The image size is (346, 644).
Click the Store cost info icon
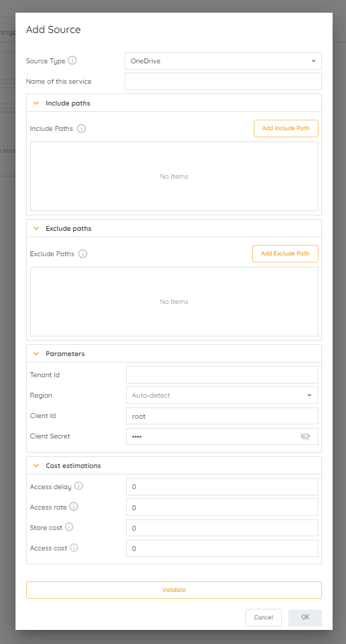pyautogui.click(x=69, y=527)
